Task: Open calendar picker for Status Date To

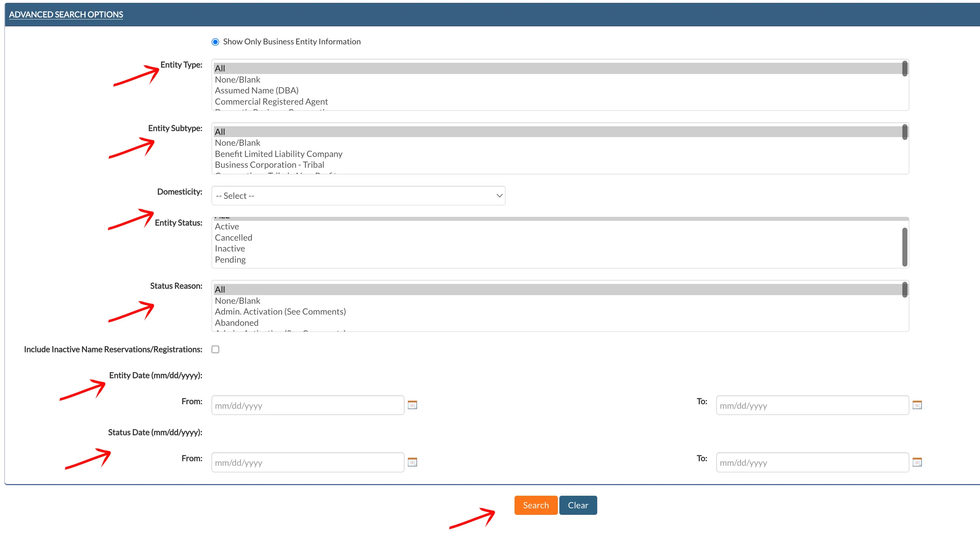Action: coord(917,462)
